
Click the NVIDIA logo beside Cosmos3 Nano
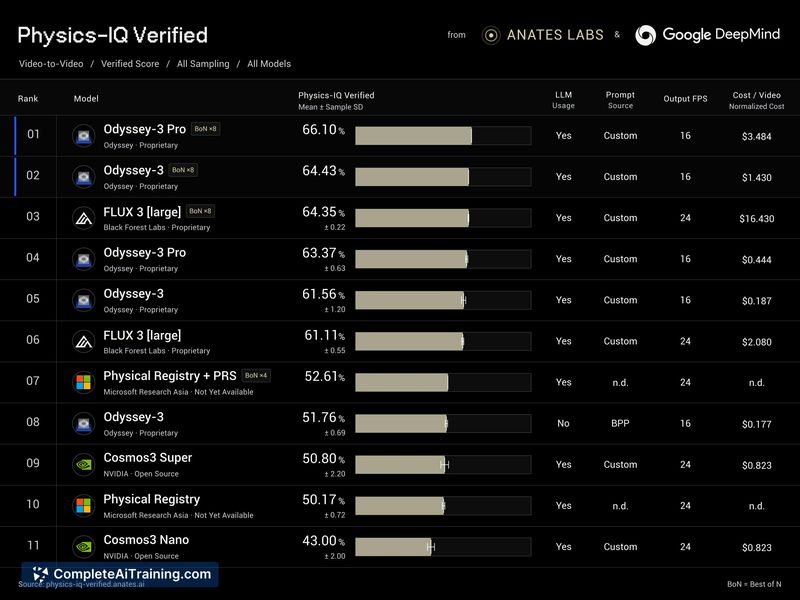[x=84, y=547]
